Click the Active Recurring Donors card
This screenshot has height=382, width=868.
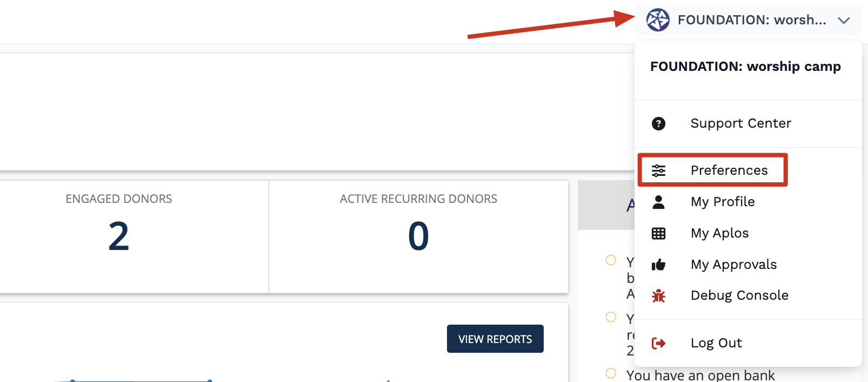coord(418,236)
